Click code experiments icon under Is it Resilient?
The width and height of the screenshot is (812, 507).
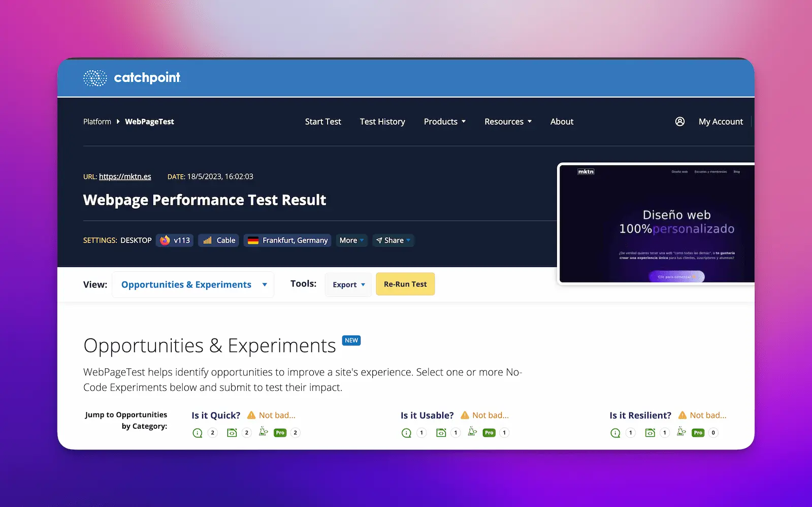pyautogui.click(x=649, y=433)
